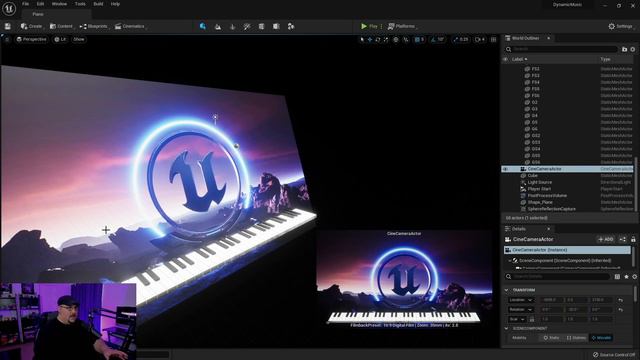Open camera speed setting
Screen dimensions: 640x360
480,40
